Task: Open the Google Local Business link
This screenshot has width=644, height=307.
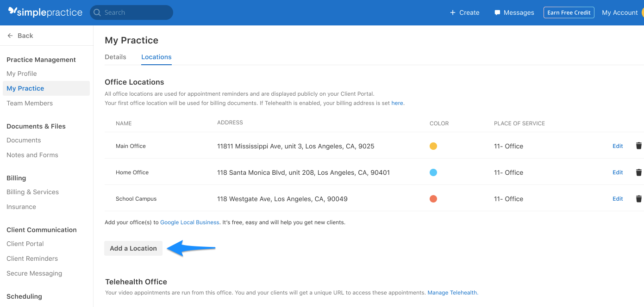Action: (189, 222)
